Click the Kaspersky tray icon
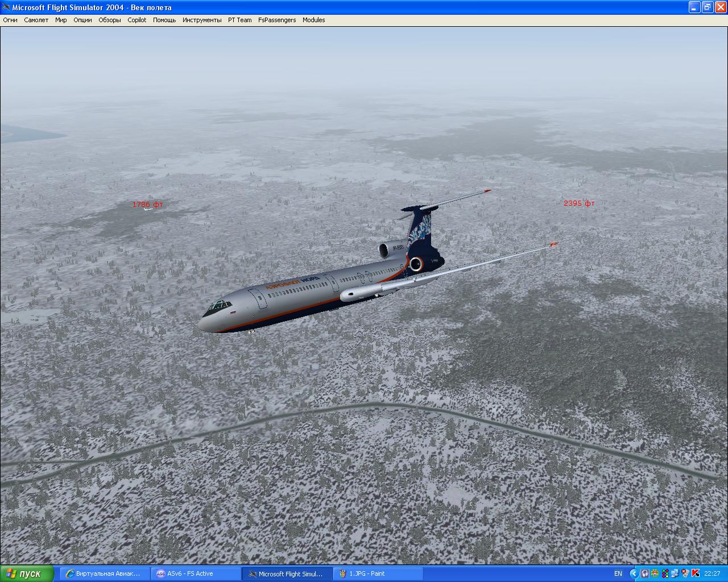The width and height of the screenshot is (728, 582). (696, 573)
